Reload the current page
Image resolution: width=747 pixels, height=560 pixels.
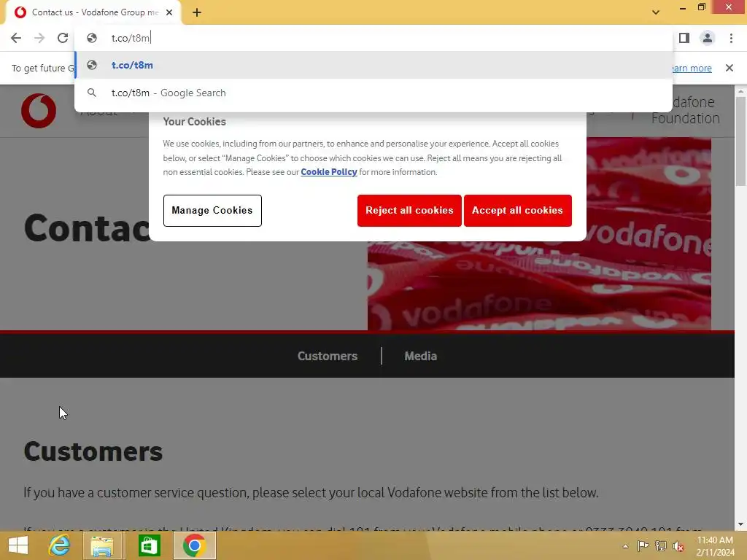[63, 38]
